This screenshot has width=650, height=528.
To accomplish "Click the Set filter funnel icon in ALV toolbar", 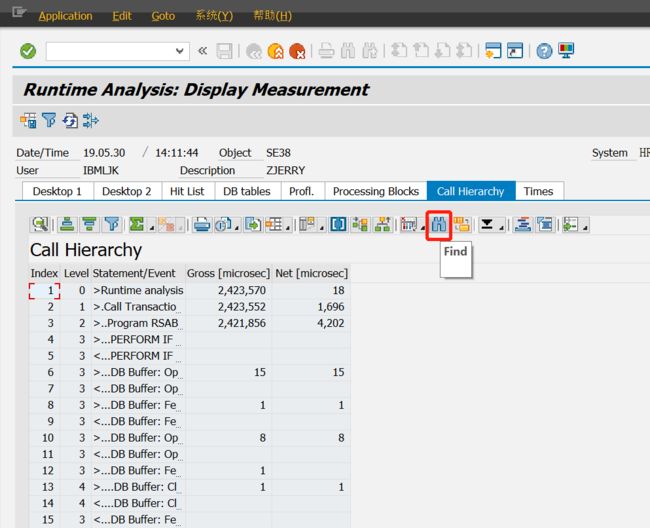I will (x=112, y=225).
